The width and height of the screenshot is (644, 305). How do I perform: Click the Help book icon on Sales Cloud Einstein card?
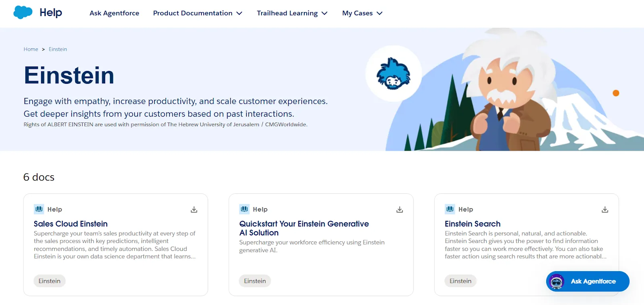click(39, 209)
